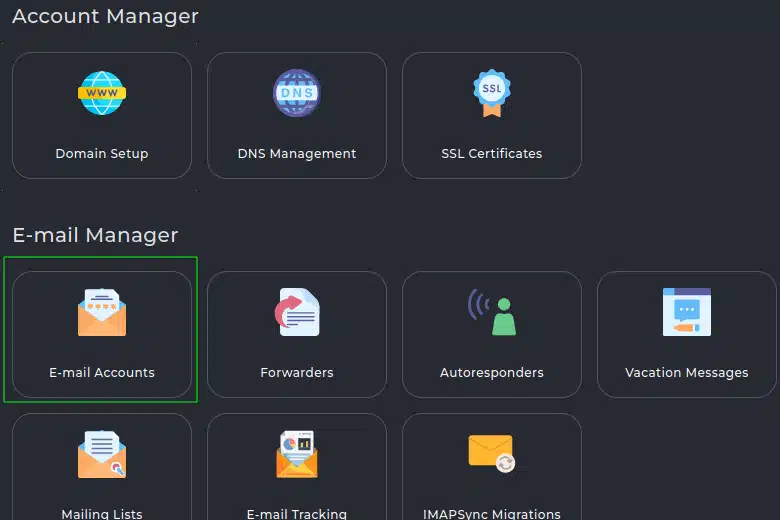Open the Vacation Messages text label
Viewport: 780px width, 520px height.
[687, 373]
